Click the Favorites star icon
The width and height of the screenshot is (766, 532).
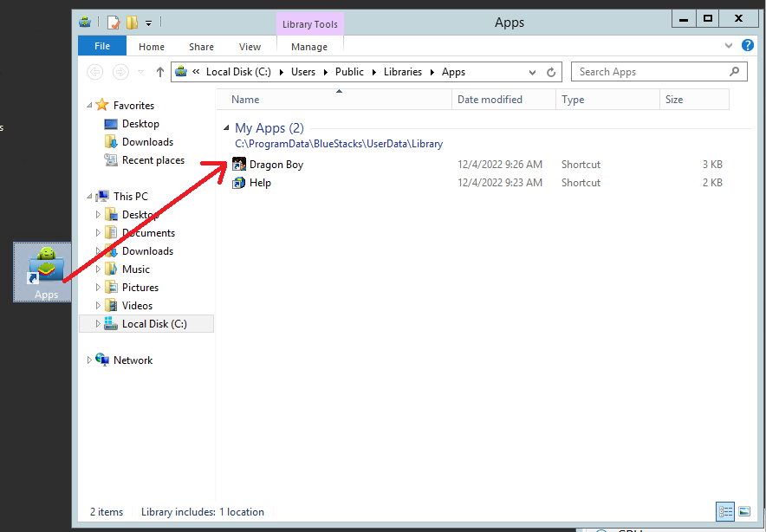102,105
